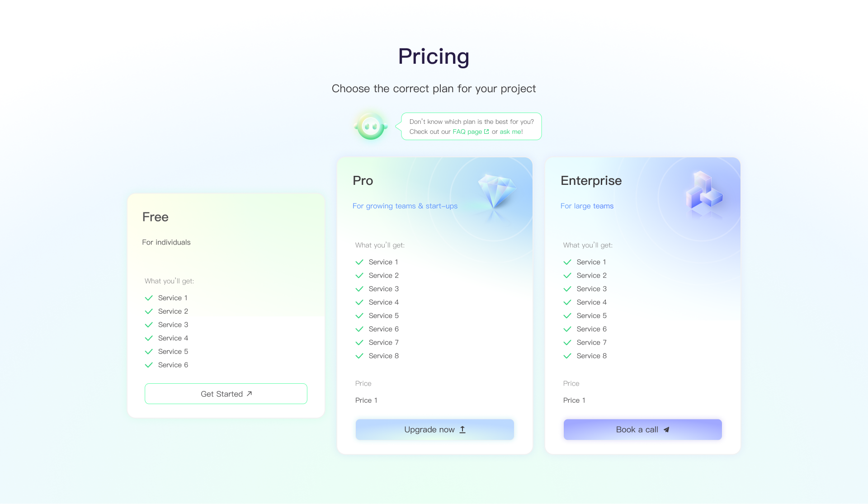Click the external link icon beside FAQ page
868x504 pixels.
[x=486, y=132]
